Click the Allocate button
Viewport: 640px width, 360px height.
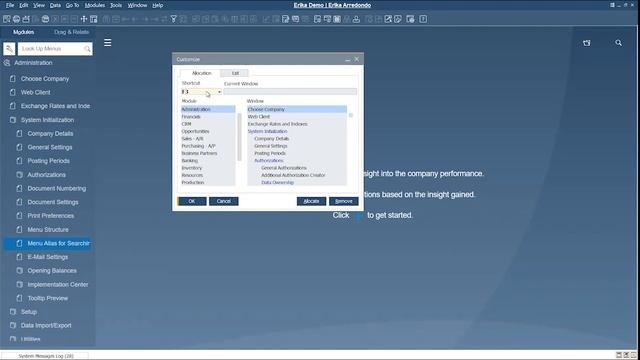click(x=311, y=201)
